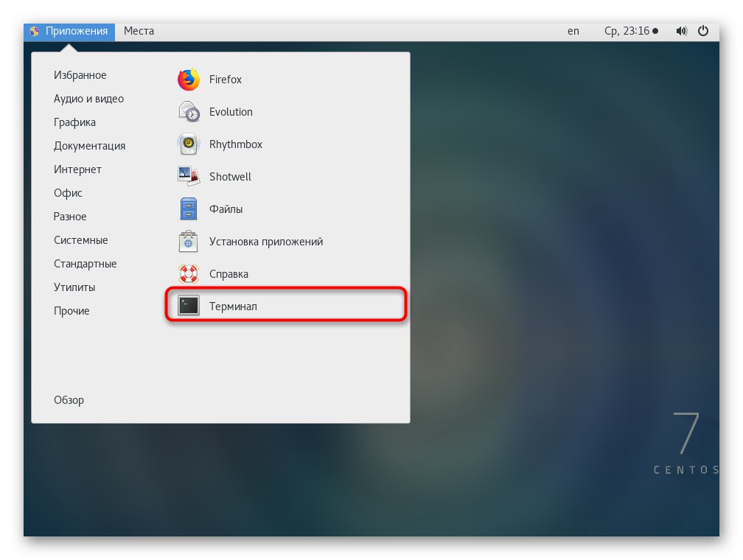Click the Rhythmbox text label
Image resolution: width=743 pixels, height=560 pixels.
236,144
